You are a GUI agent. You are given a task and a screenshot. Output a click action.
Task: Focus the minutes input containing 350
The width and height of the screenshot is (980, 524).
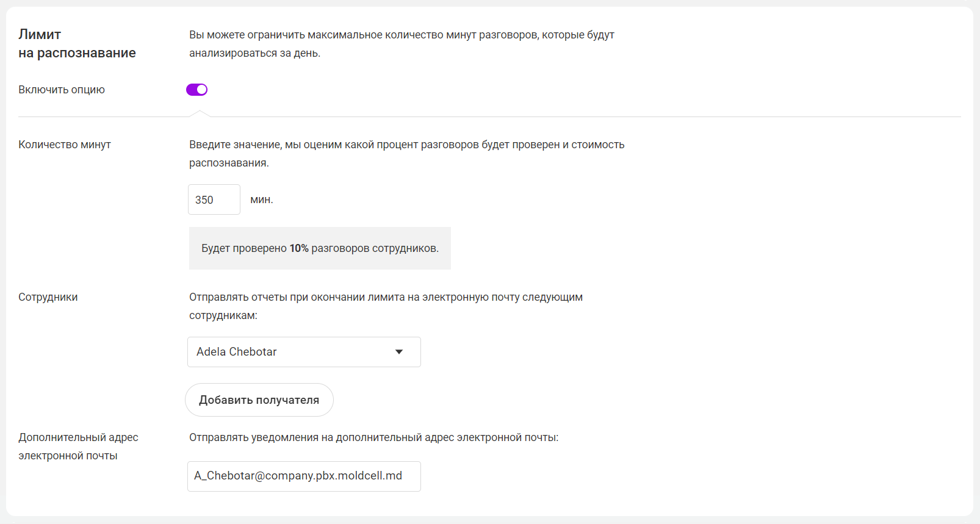click(214, 199)
